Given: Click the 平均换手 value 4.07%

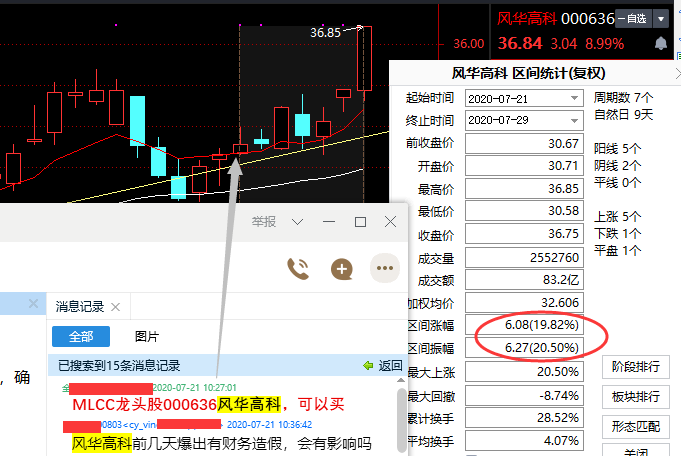Looking at the screenshot, I should 524,441.
